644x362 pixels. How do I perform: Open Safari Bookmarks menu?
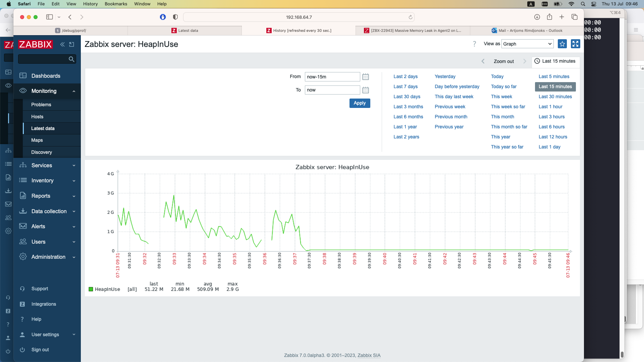click(116, 4)
